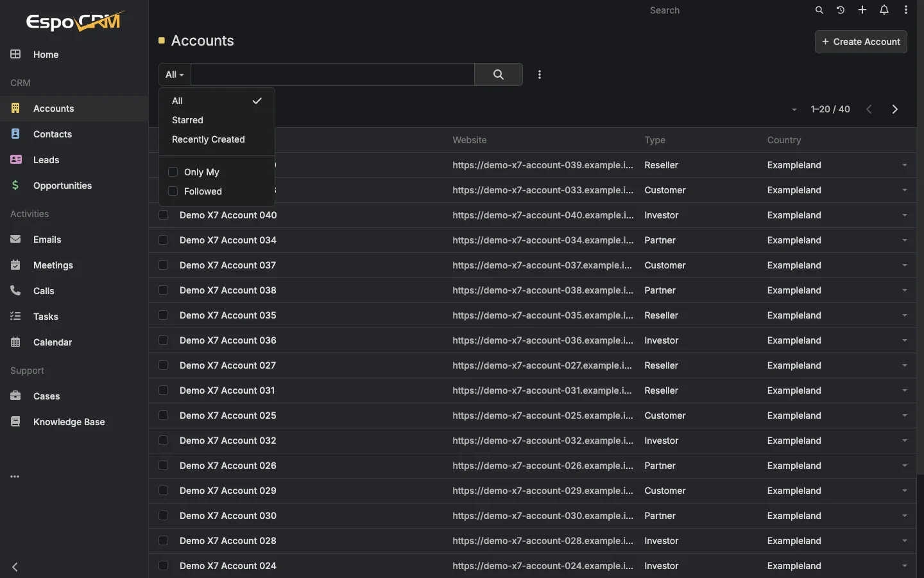Viewport: 924px width, 578px height.
Task: Run the accounts list search button
Action: click(x=499, y=74)
